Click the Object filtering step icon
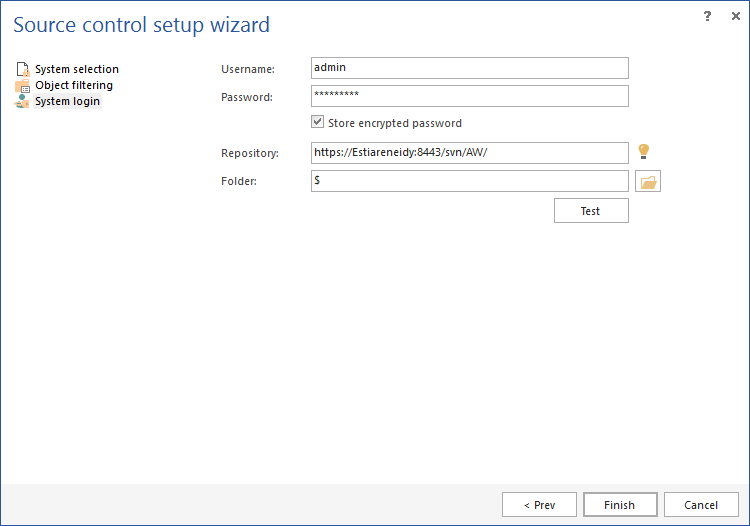750x526 pixels. (22, 86)
